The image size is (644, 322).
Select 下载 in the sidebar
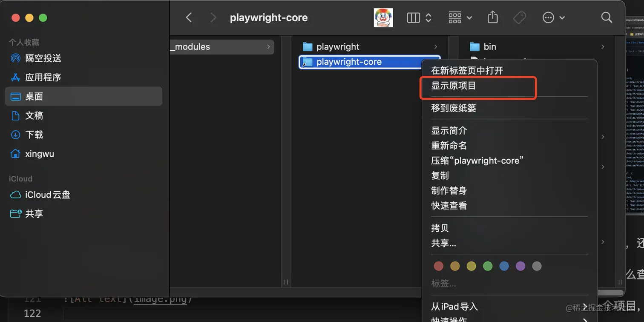pos(84,135)
